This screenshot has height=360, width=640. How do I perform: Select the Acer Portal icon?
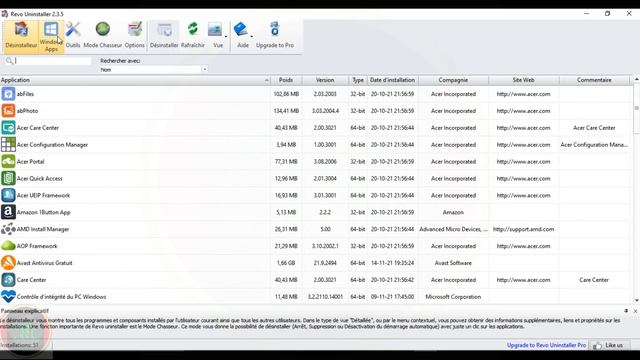8,162
